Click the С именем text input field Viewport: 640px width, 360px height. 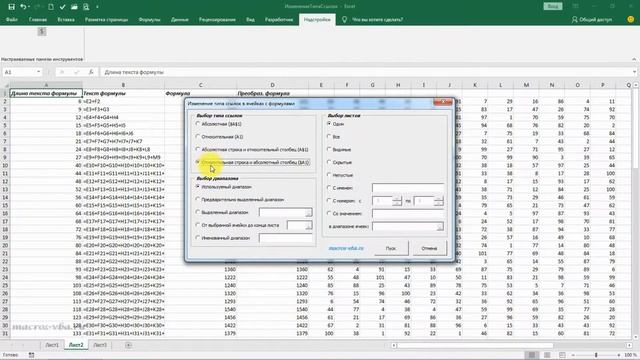(x=408, y=188)
